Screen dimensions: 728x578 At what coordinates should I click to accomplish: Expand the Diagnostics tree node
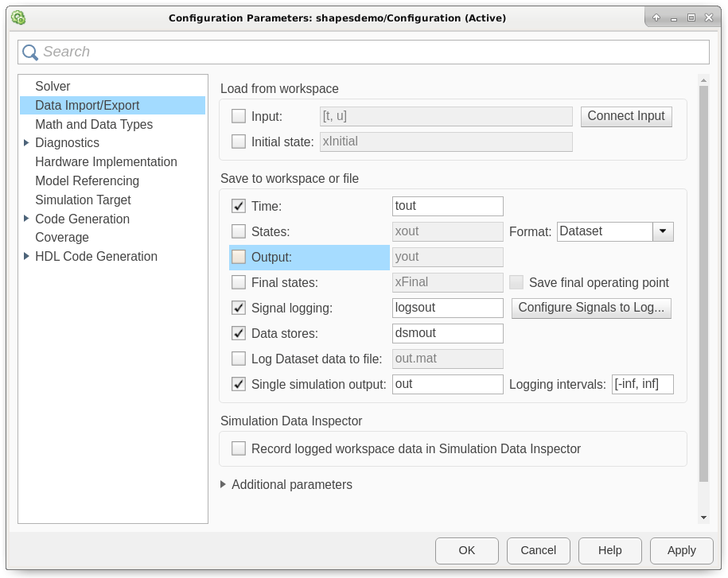(x=26, y=143)
